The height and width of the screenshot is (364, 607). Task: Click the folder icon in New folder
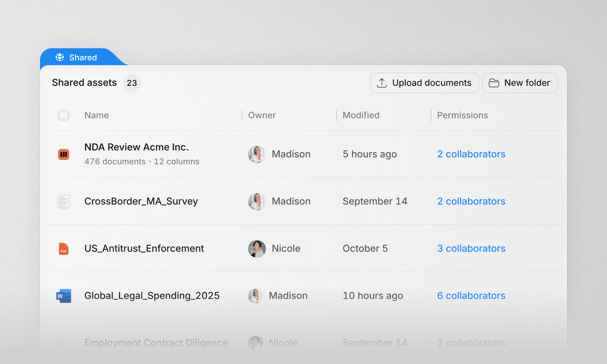click(x=494, y=83)
